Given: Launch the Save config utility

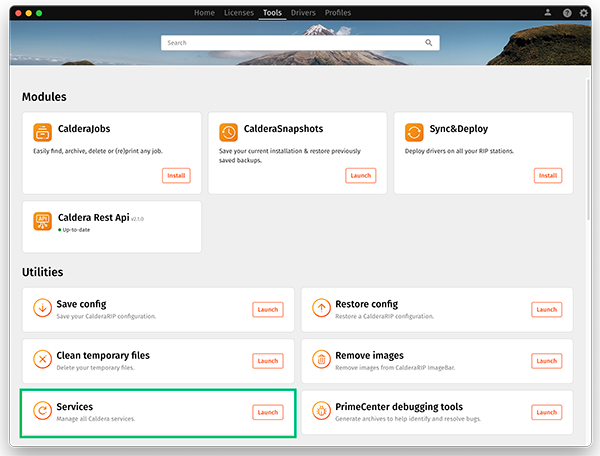Looking at the screenshot, I should [x=268, y=309].
